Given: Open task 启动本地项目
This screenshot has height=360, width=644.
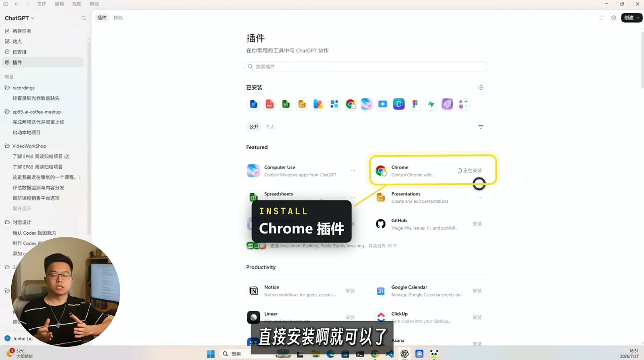Looking at the screenshot, I should tap(27, 133).
